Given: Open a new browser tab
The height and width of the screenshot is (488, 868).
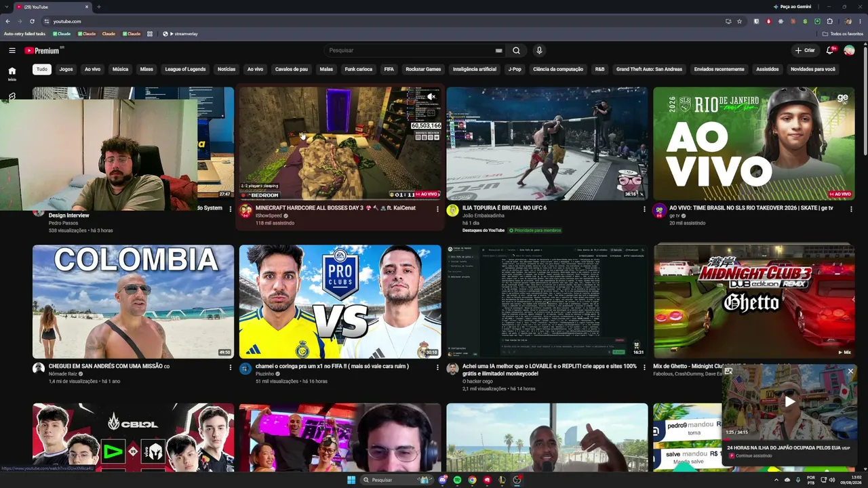Looking at the screenshot, I should [x=99, y=7].
